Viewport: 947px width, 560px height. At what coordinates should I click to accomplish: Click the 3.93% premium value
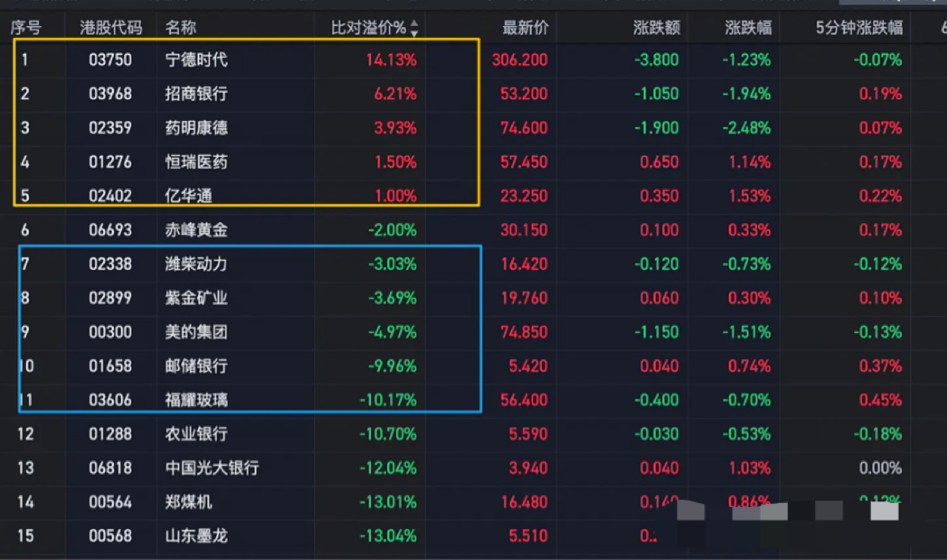click(x=395, y=128)
